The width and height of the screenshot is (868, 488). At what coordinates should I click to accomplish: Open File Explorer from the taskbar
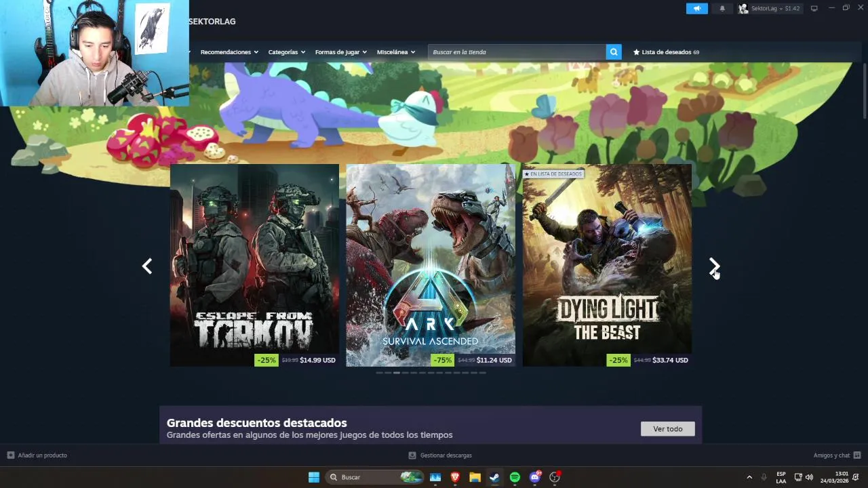click(475, 477)
